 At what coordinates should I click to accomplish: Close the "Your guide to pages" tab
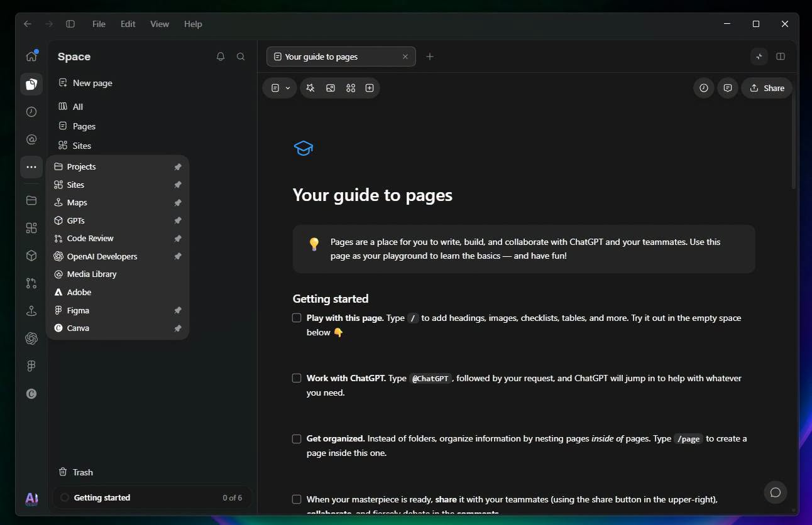(x=405, y=57)
